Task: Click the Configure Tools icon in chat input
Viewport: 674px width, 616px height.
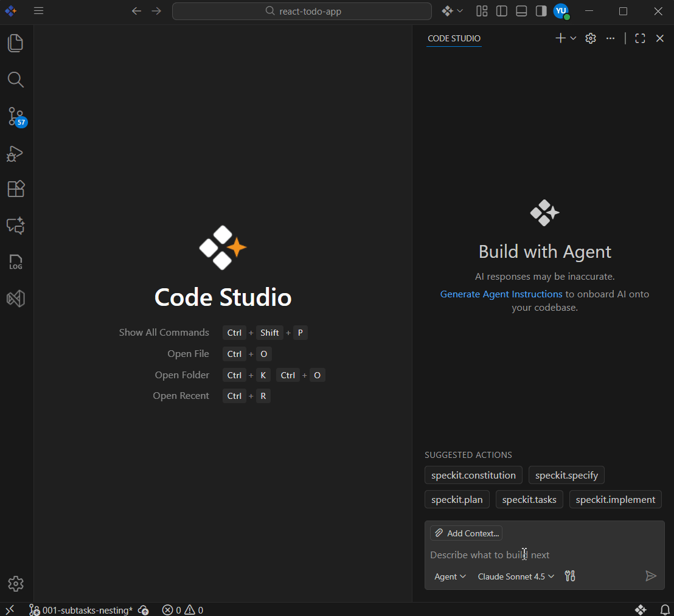Action: pos(570,576)
